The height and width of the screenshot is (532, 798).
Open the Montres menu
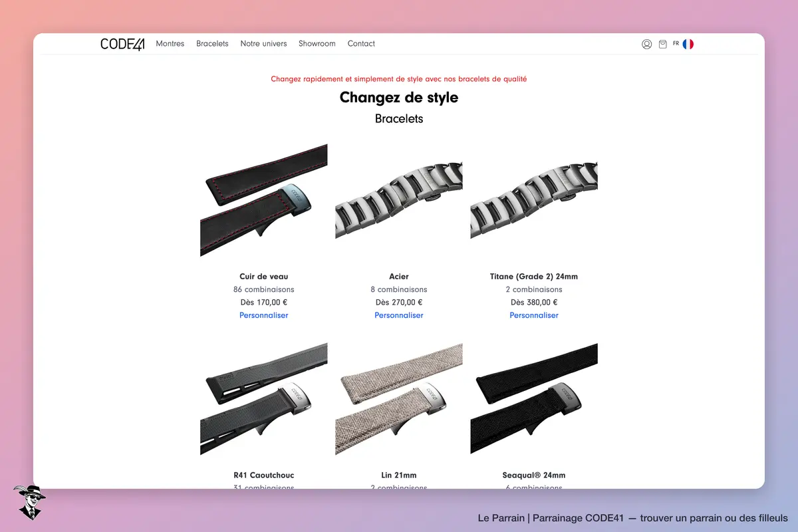[170, 44]
